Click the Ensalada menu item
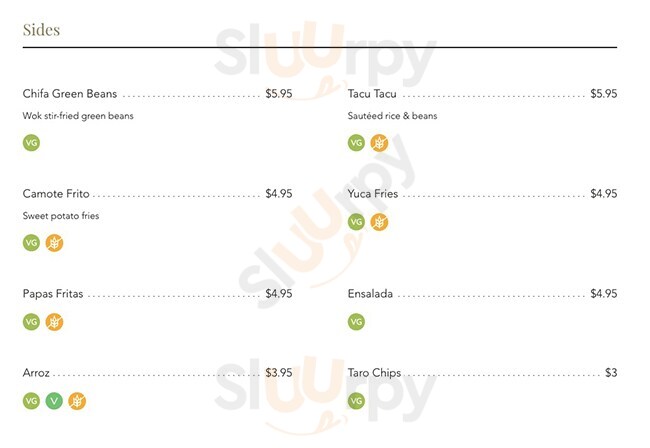650x448 pixels. coord(370,294)
